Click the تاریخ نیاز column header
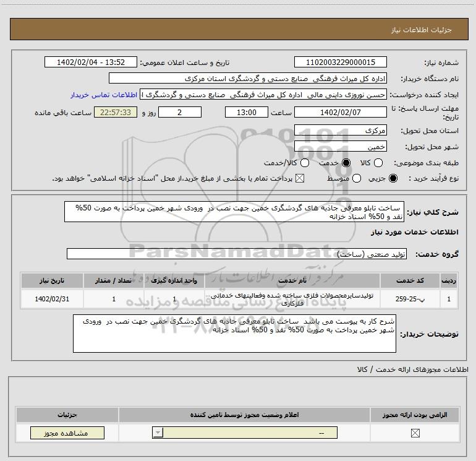The height and width of the screenshot is (461, 476). point(52,280)
